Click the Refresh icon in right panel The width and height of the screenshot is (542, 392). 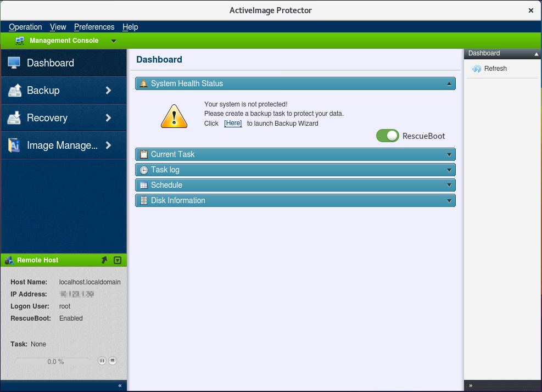point(477,69)
